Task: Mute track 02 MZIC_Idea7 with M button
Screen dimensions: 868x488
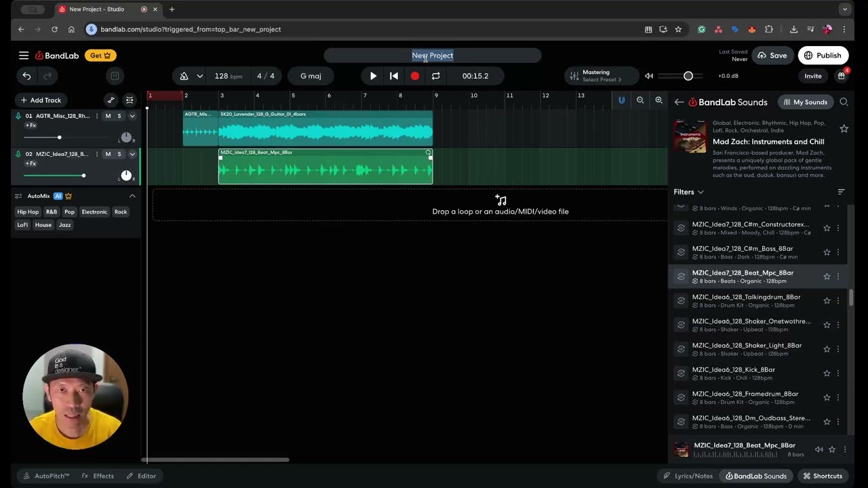Action: tap(108, 154)
